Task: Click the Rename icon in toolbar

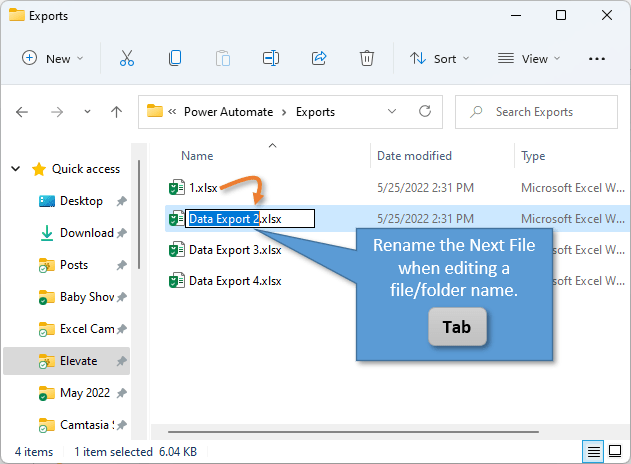Action: pyautogui.click(x=271, y=59)
